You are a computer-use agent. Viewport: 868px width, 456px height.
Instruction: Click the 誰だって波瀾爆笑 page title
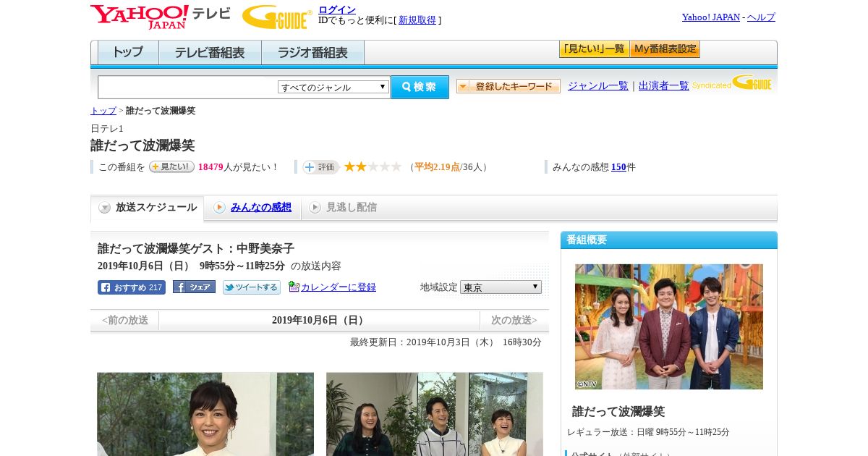142,145
